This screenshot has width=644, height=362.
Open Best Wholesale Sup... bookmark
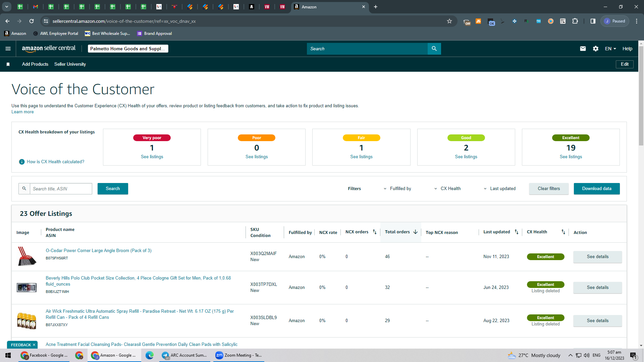pos(107,34)
